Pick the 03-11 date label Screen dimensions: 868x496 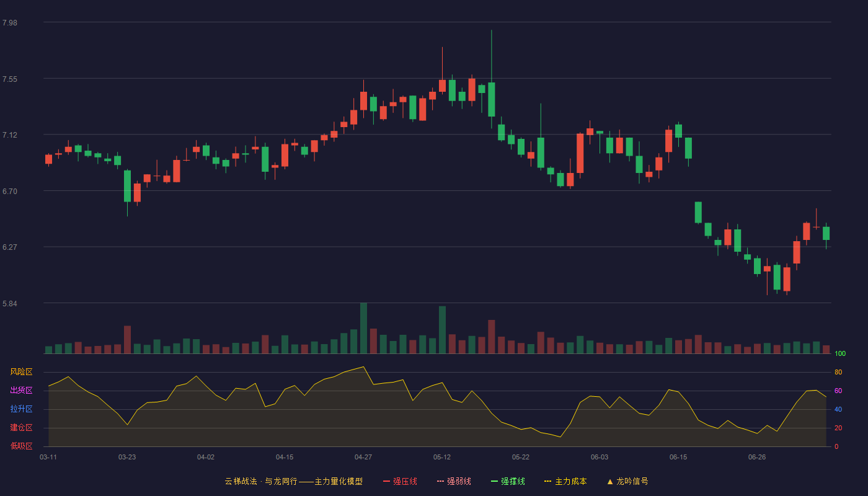click(48, 457)
